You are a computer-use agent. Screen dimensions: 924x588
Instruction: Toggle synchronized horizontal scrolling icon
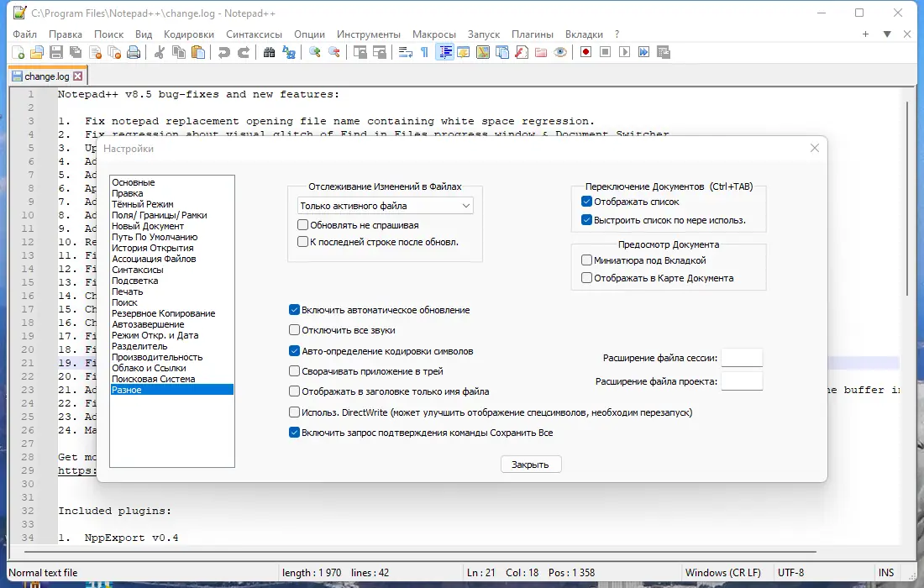tap(380, 52)
